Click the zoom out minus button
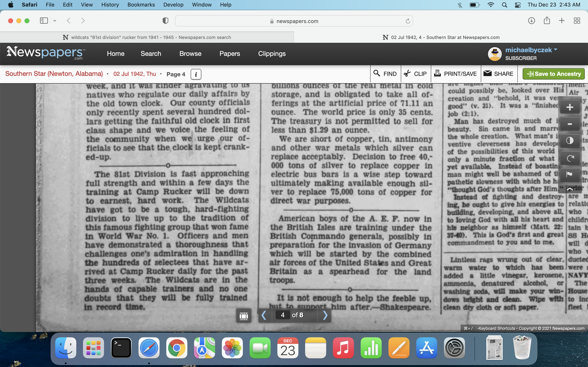 [570, 124]
